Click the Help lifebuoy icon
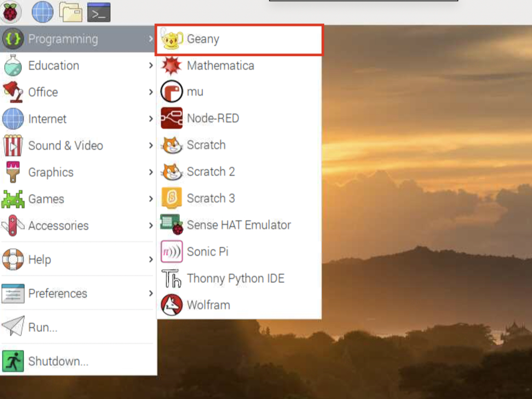The image size is (532, 399). pyautogui.click(x=13, y=260)
